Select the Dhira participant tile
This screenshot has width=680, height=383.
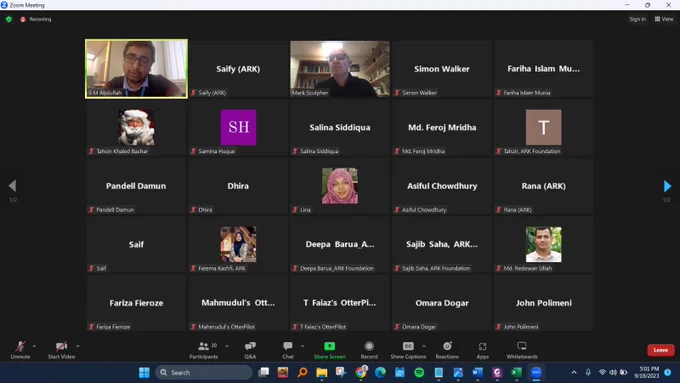[238, 186]
